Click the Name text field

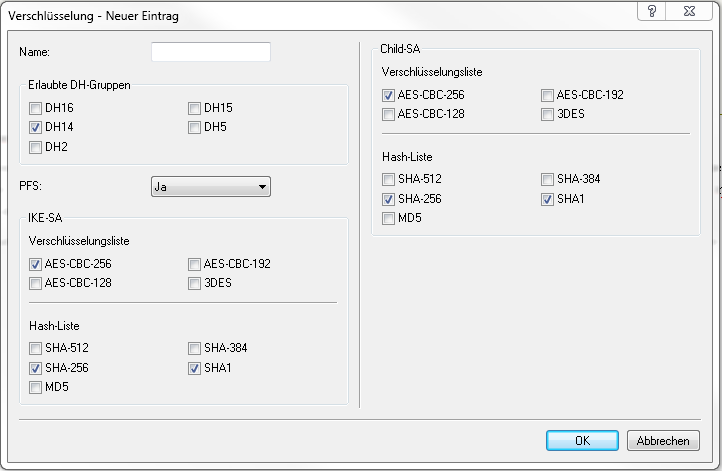click(211, 52)
